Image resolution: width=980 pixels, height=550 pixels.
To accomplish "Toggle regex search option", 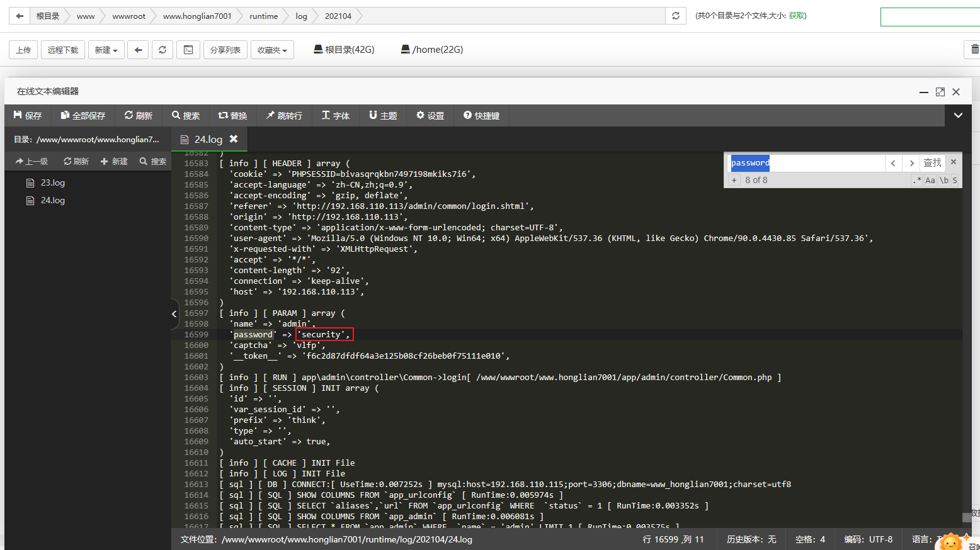I will click(916, 180).
